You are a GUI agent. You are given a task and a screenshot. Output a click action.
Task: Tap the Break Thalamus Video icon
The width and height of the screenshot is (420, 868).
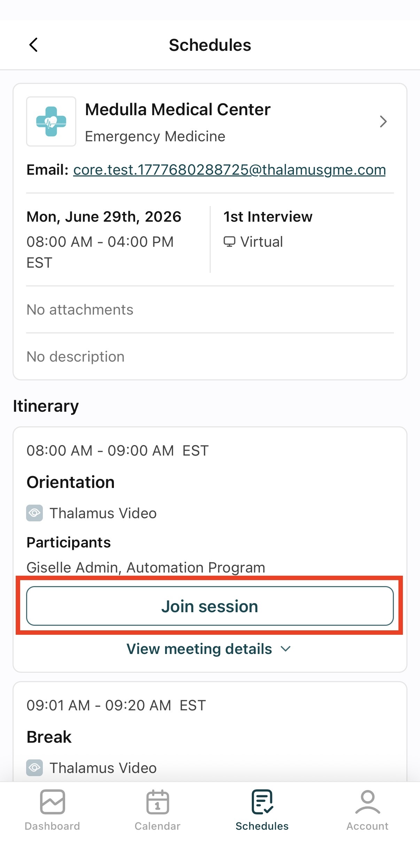tap(34, 768)
